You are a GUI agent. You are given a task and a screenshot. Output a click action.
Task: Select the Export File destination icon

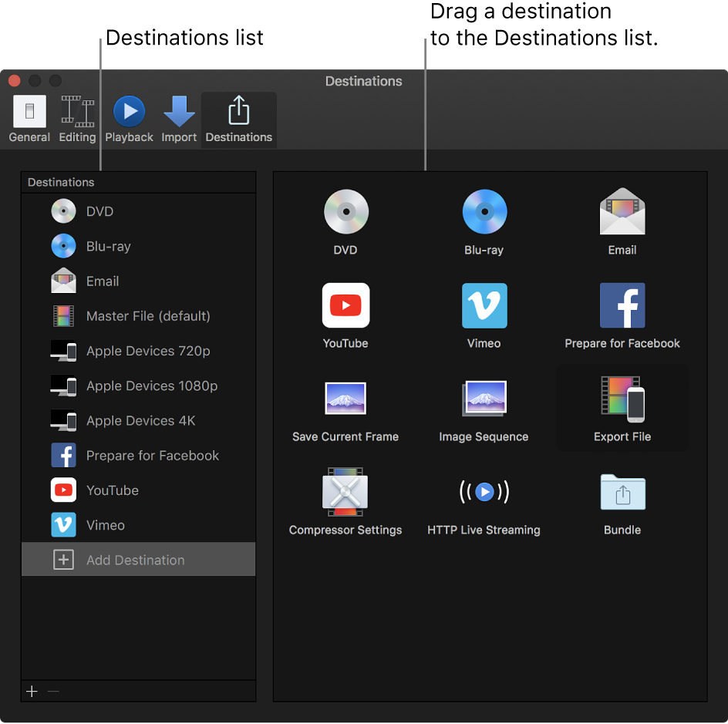pyautogui.click(x=622, y=399)
